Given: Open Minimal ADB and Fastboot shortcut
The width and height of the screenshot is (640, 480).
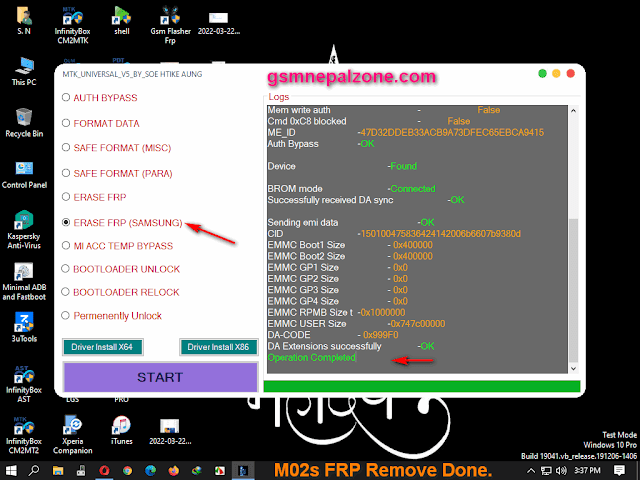Looking at the screenshot, I should click(24, 282).
